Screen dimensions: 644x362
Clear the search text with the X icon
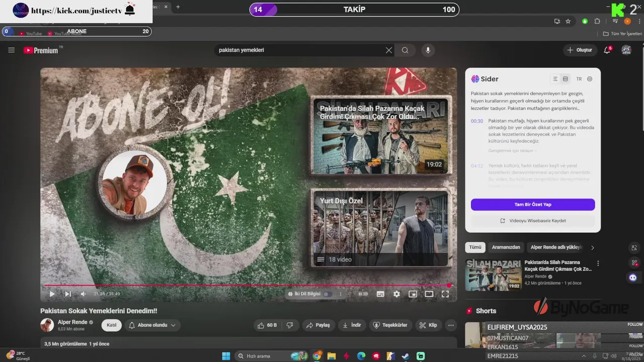point(389,50)
